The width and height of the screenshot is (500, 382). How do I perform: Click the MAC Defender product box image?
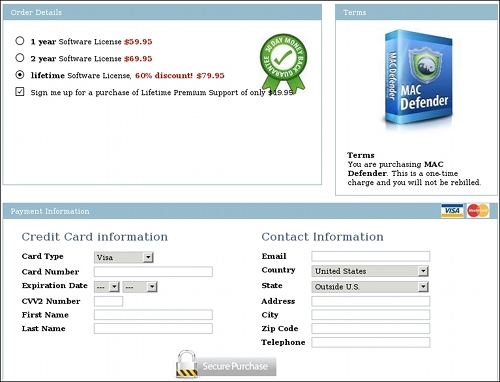coord(419,77)
